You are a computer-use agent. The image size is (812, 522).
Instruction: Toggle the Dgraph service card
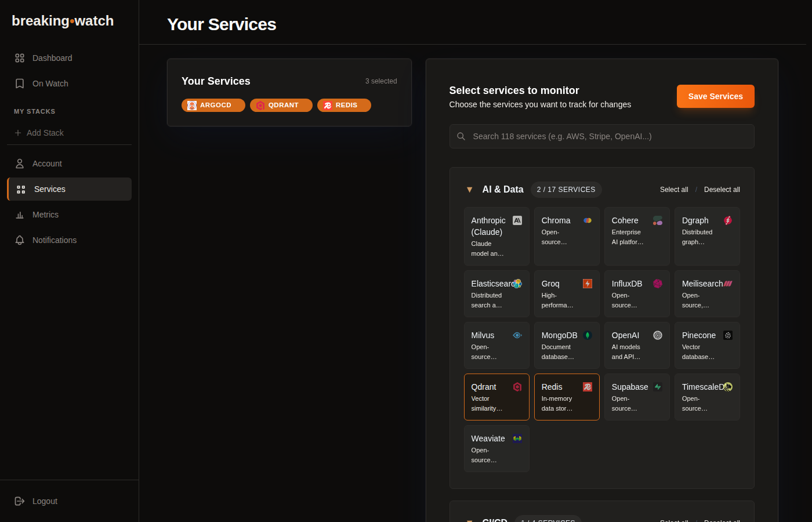click(x=707, y=237)
